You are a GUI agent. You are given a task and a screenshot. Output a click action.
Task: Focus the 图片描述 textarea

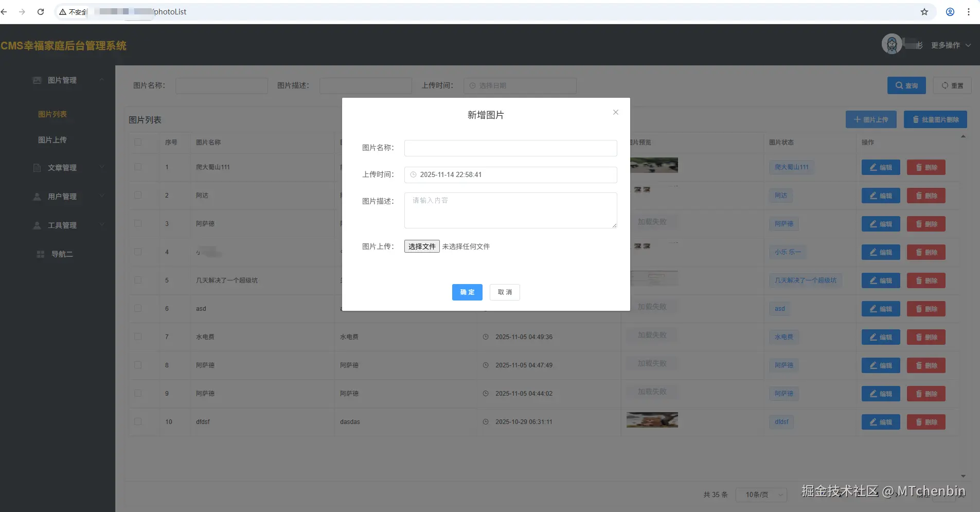pos(510,210)
